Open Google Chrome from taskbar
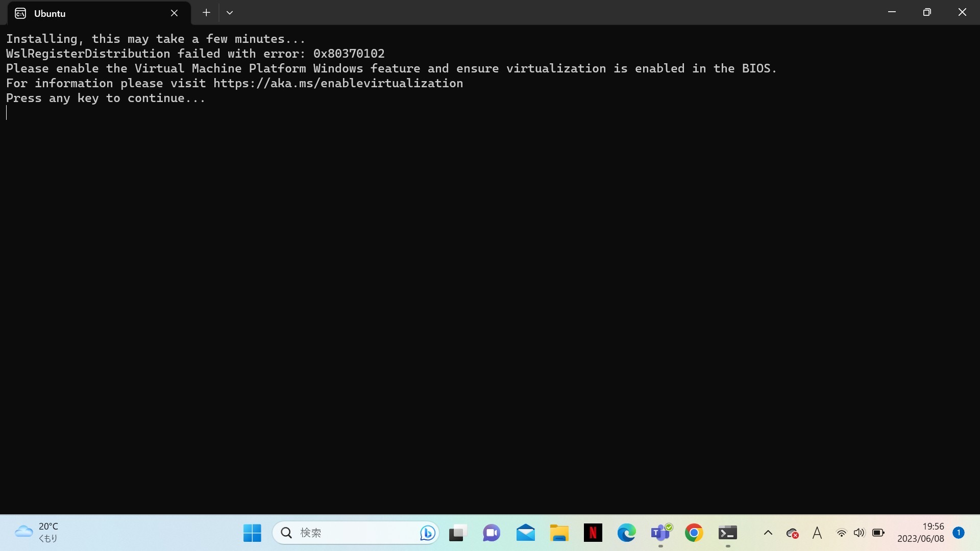The height and width of the screenshot is (551, 980). coord(694,533)
